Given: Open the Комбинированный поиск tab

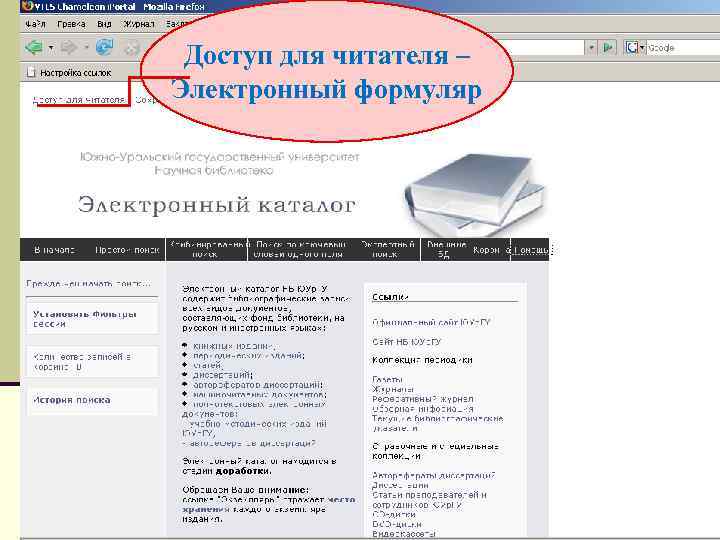Looking at the screenshot, I should click(207, 249).
